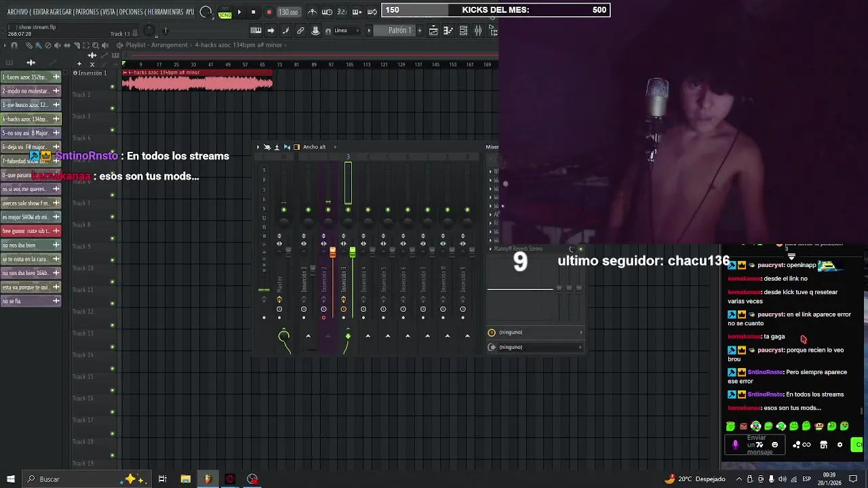This screenshot has height=488, width=868.
Task: Click the 4-hacks azoc audio clip waveform
Action: (197, 83)
